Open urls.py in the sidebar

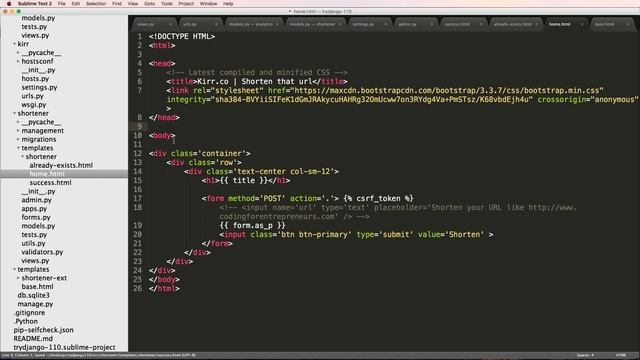coord(32,96)
